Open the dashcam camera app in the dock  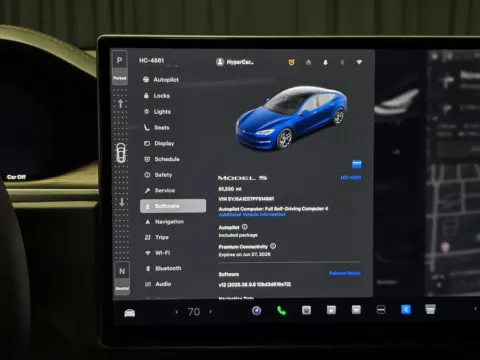(306, 310)
